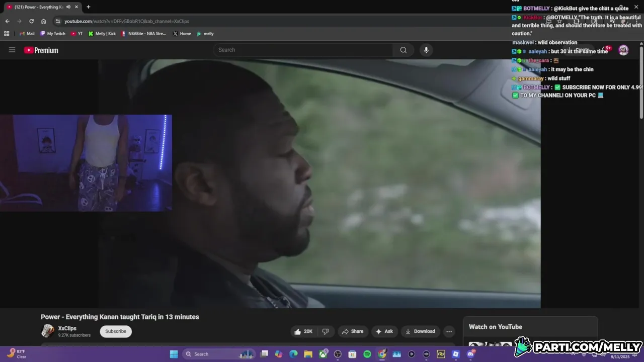Open site information icon in address bar

[x=58, y=21]
